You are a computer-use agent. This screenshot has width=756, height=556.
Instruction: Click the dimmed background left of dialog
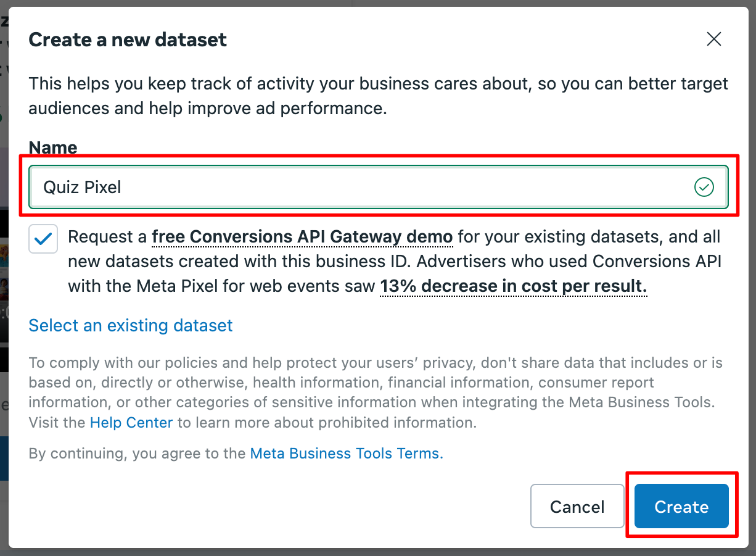(4, 278)
